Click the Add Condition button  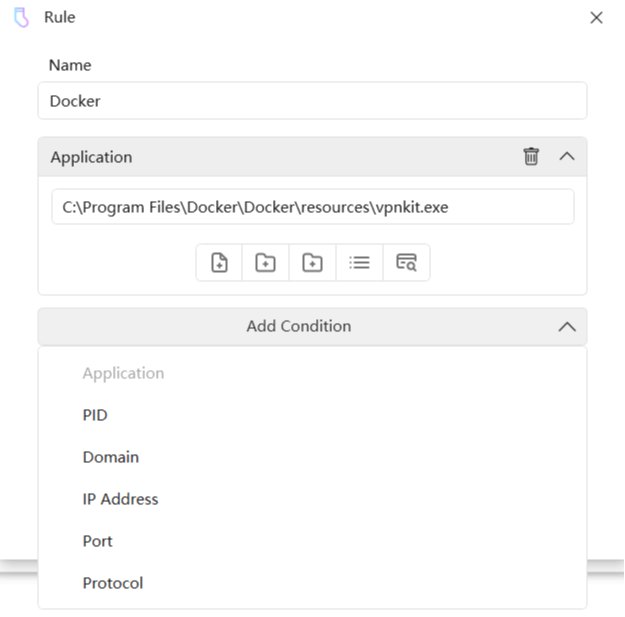point(298,326)
